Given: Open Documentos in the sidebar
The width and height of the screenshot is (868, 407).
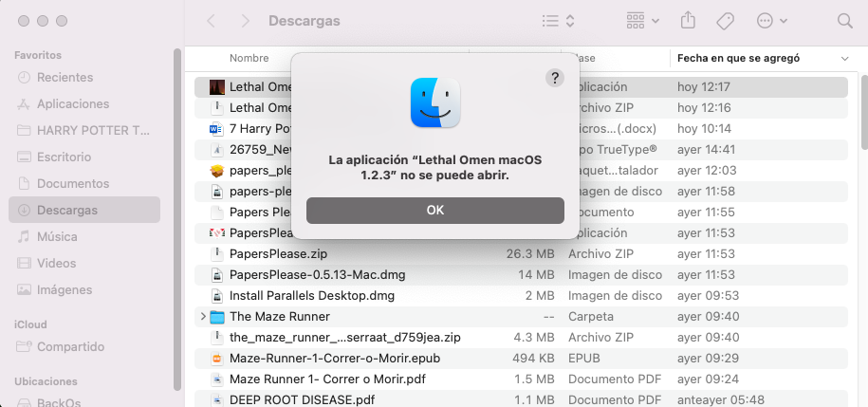Looking at the screenshot, I should (84, 184).
